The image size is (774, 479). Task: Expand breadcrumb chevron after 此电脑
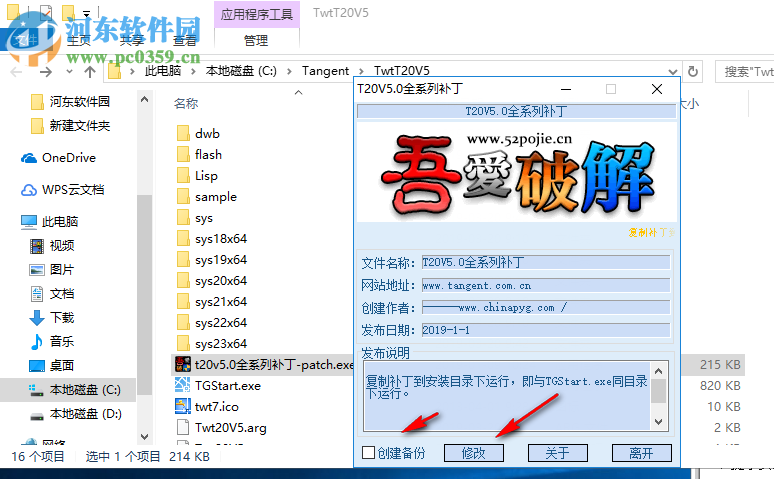[x=193, y=72]
